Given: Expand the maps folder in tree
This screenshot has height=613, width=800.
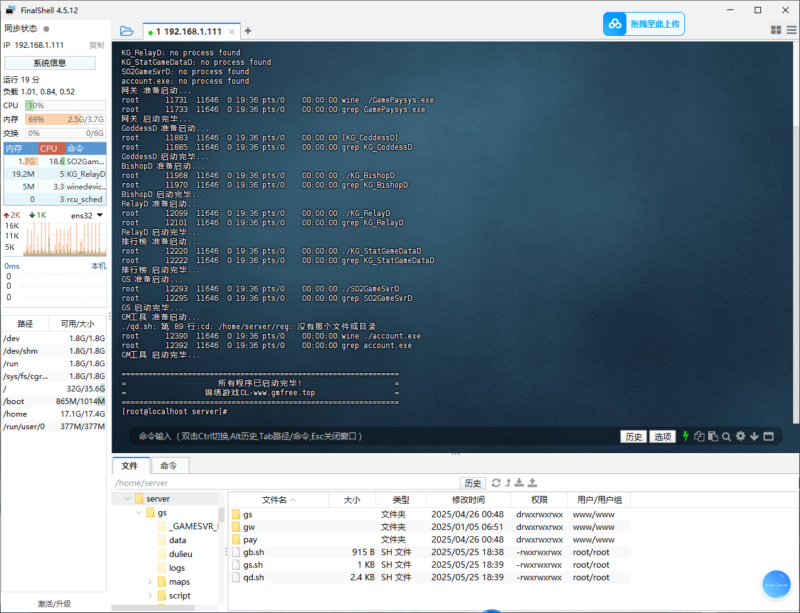Looking at the screenshot, I should [150, 582].
